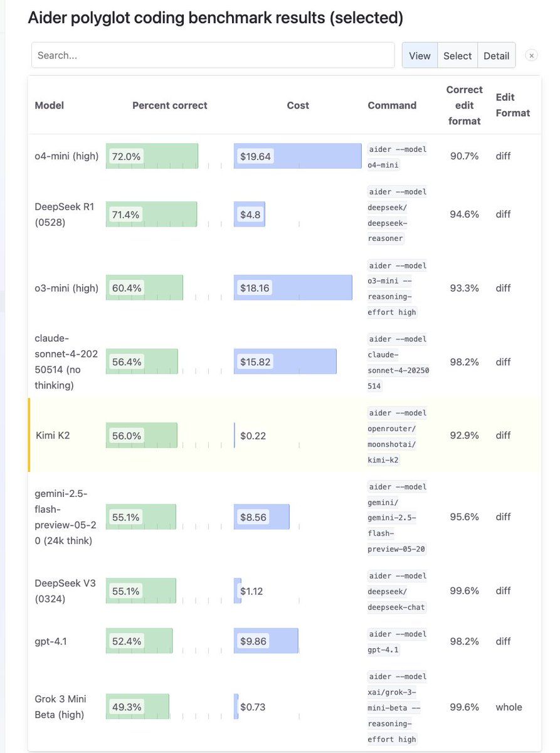Click the aider --model gpt-4.1 command
560x753 pixels.
pyautogui.click(x=398, y=642)
